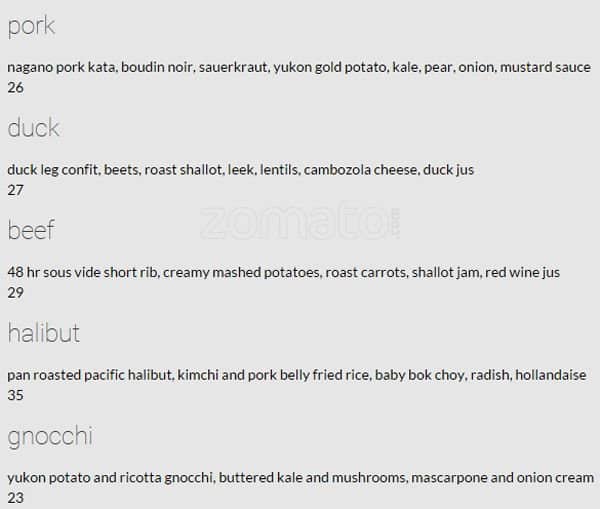Click the duck section heading
This screenshot has height=509, width=600.
(33, 128)
